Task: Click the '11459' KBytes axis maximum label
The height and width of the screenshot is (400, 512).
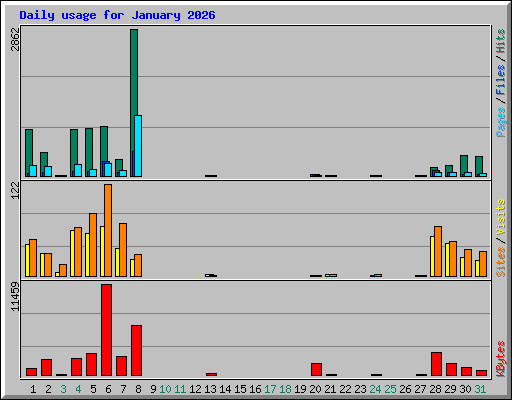Action: click(15, 296)
